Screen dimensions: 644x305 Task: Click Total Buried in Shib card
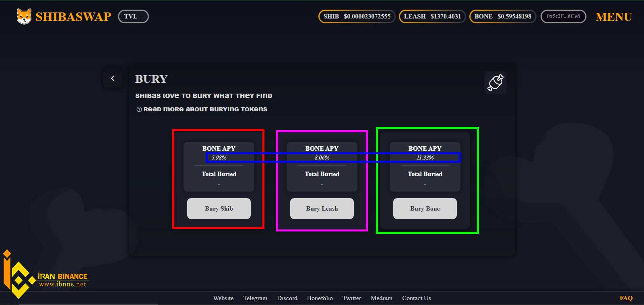219,174
